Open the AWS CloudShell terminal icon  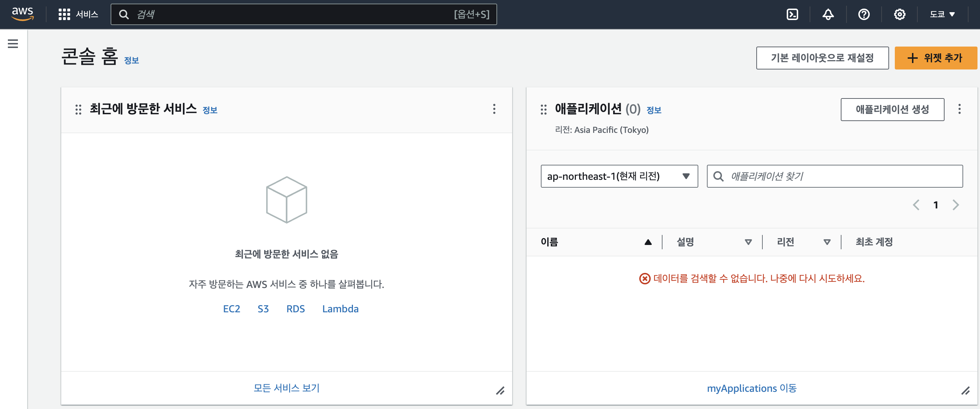pos(792,14)
